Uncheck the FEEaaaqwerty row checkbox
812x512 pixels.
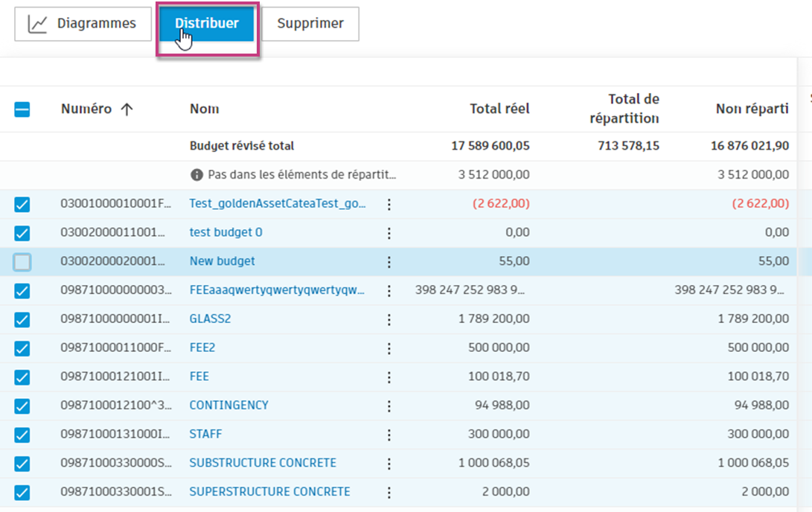coord(22,291)
